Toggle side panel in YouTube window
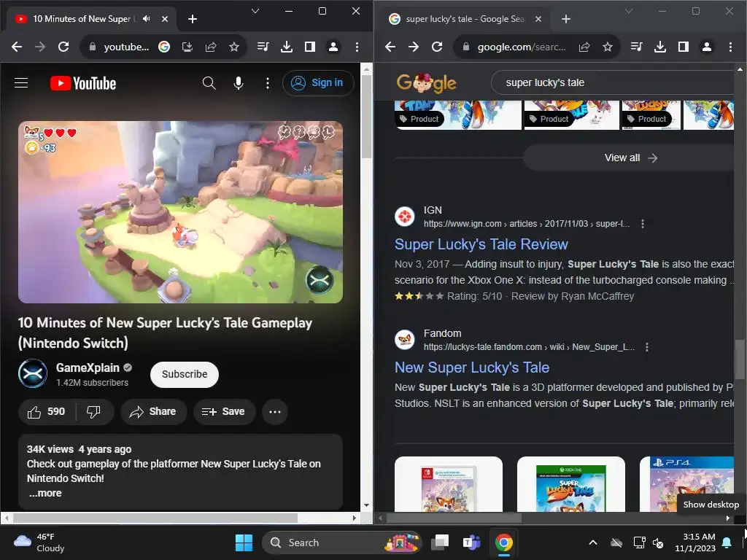 (309, 47)
